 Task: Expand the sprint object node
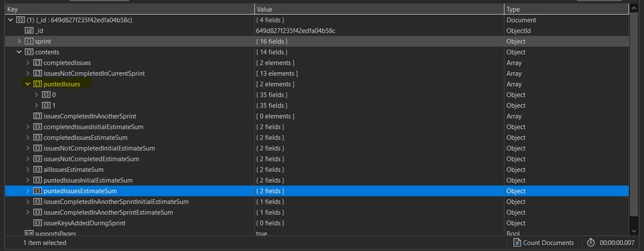pos(19,41)
